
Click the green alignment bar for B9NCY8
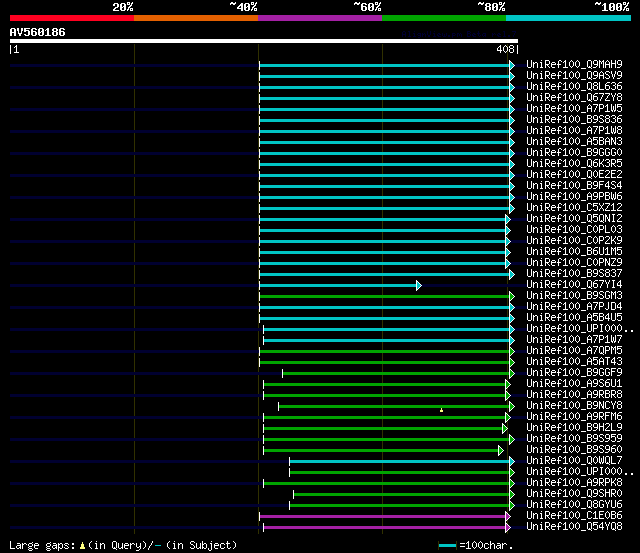click(394, 406)
